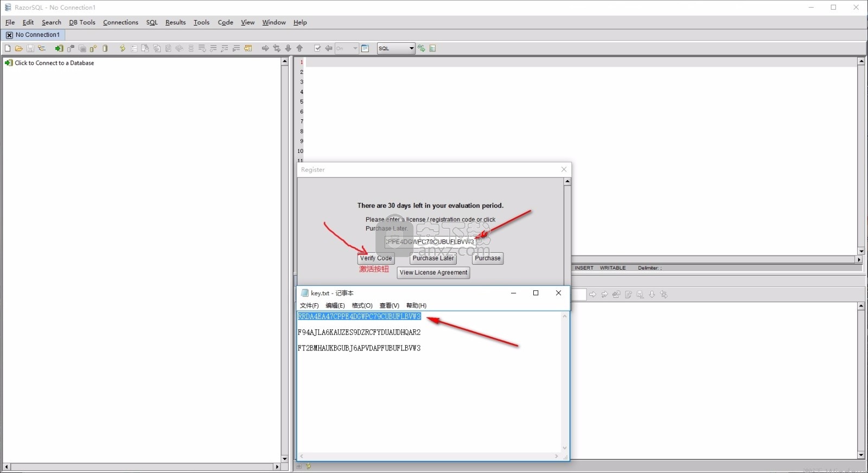Click the editor vertical scroll up arrow
This screenshot has width=868, height=473.
pos(861,61)
